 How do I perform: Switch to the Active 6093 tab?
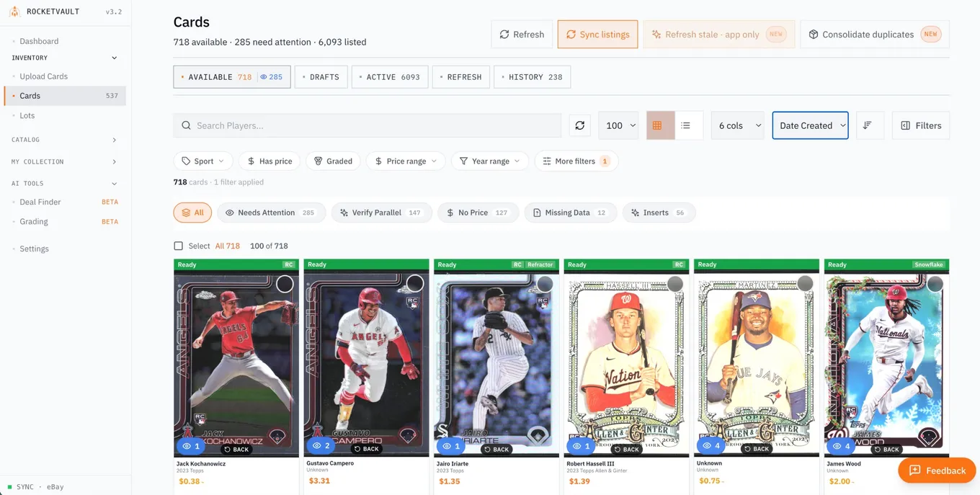click(x=390, y=77)
